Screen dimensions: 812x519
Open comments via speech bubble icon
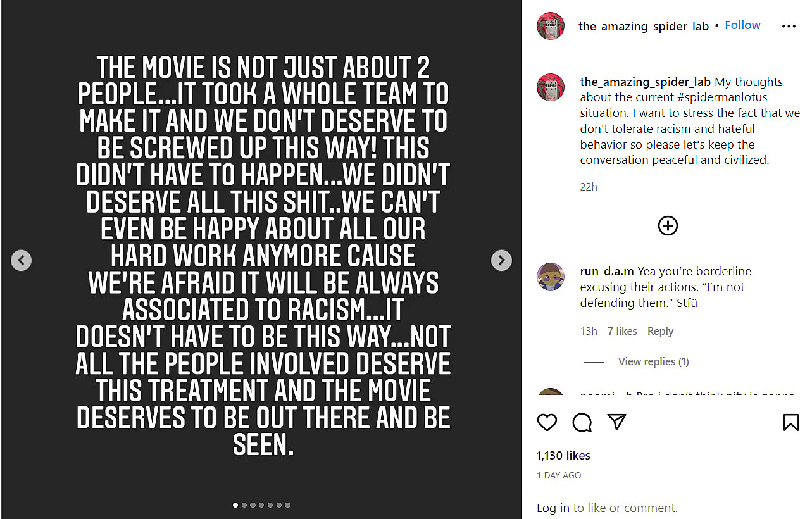click(x=582, y=422)
